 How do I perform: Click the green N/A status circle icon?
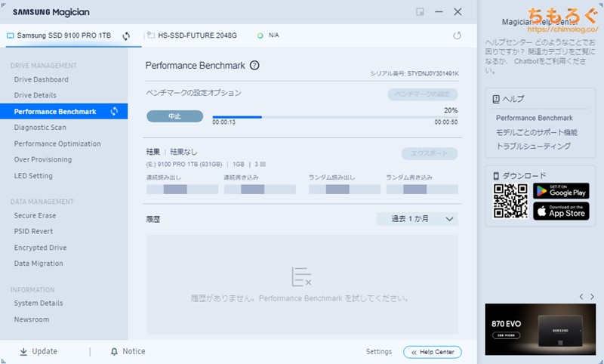(x=260, y=35)
